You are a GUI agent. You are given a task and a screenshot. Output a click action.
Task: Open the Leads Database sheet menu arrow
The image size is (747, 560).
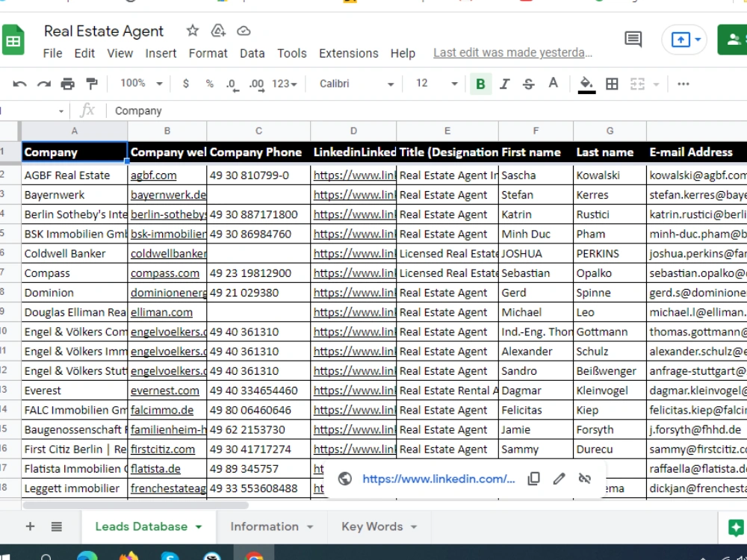[x=197, y=526]
